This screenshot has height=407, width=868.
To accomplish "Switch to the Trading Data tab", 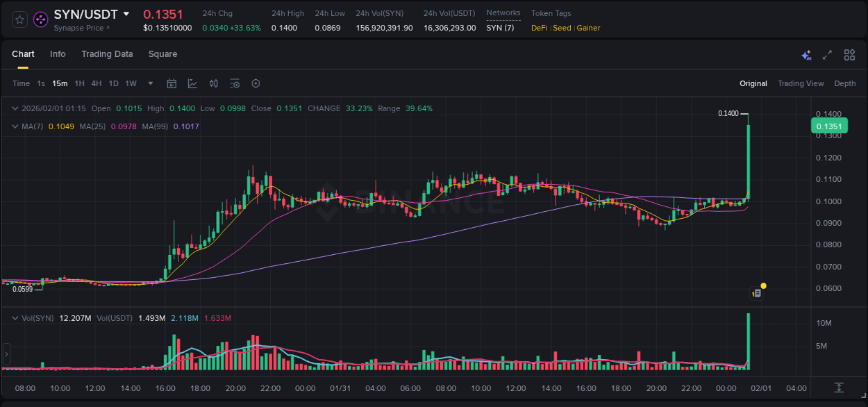I will click(x=107, y=54).
